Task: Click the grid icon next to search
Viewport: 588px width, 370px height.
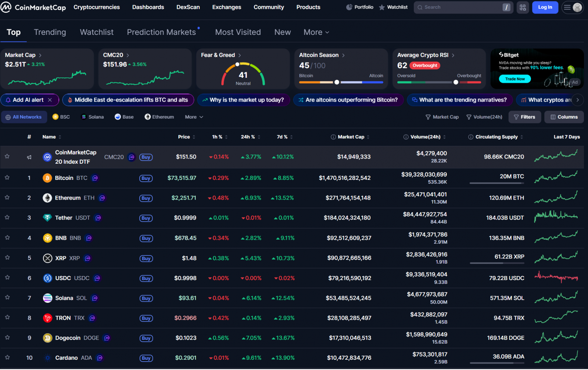Action: click(x=523, y=7)
